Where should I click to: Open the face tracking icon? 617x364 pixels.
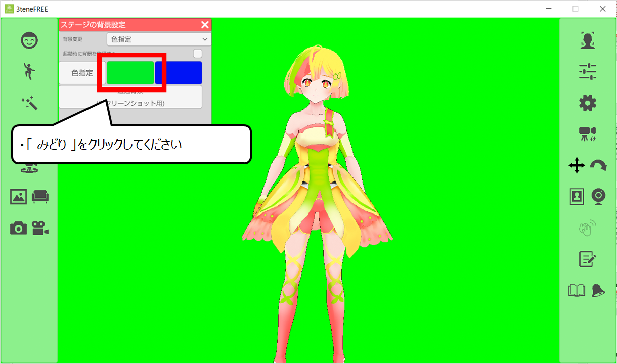[588, 40]
